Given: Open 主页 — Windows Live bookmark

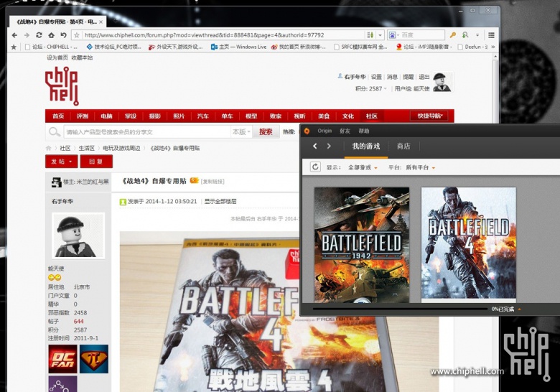Looking at the screenshot, I should [238, 47].
